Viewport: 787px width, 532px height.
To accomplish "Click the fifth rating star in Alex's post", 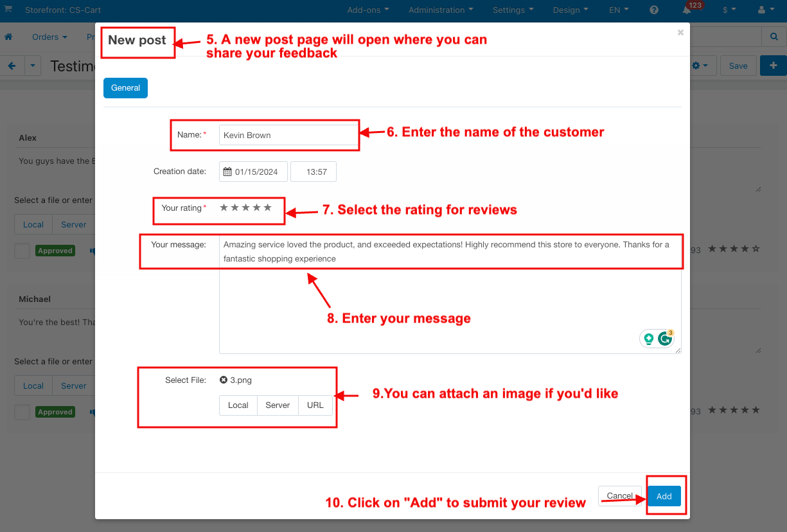I will tap(756, 249).
